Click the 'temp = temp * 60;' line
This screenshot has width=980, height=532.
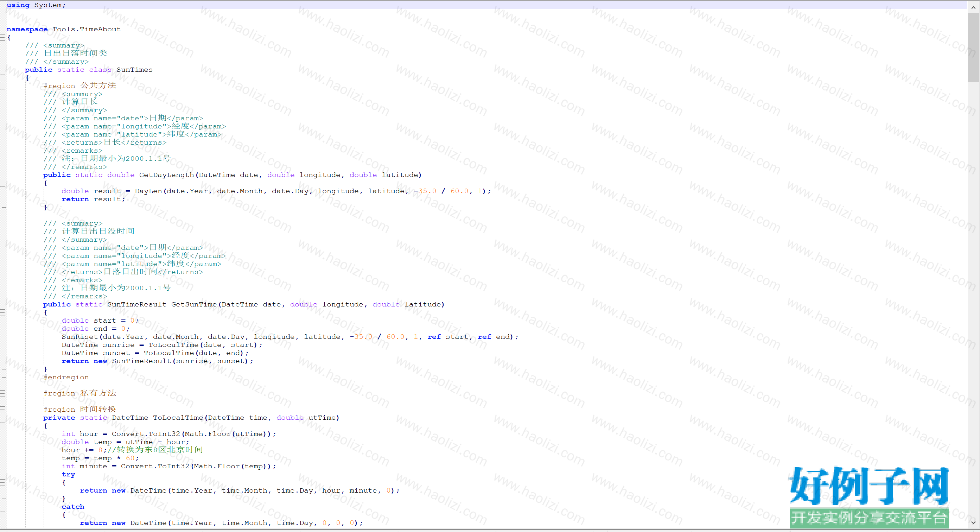point(101,458)
